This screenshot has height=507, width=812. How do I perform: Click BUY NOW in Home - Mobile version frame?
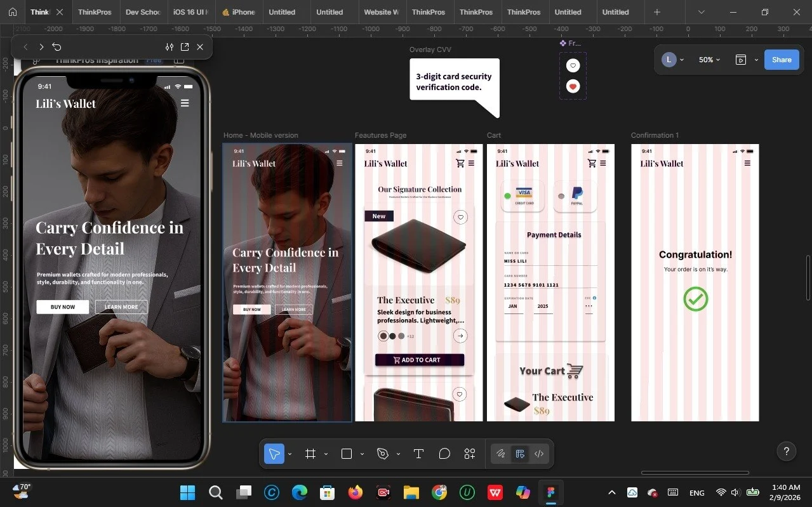click(x=252, y=310)
